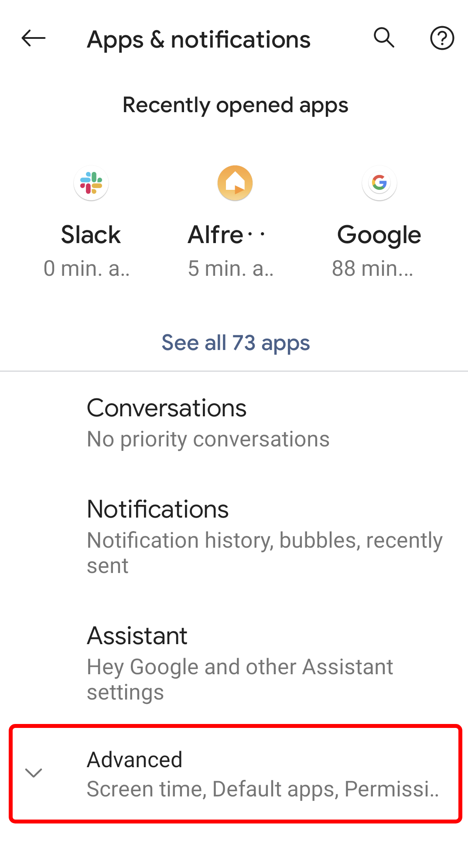Tap the truncated Alfre app name

[x=227, y=235]
